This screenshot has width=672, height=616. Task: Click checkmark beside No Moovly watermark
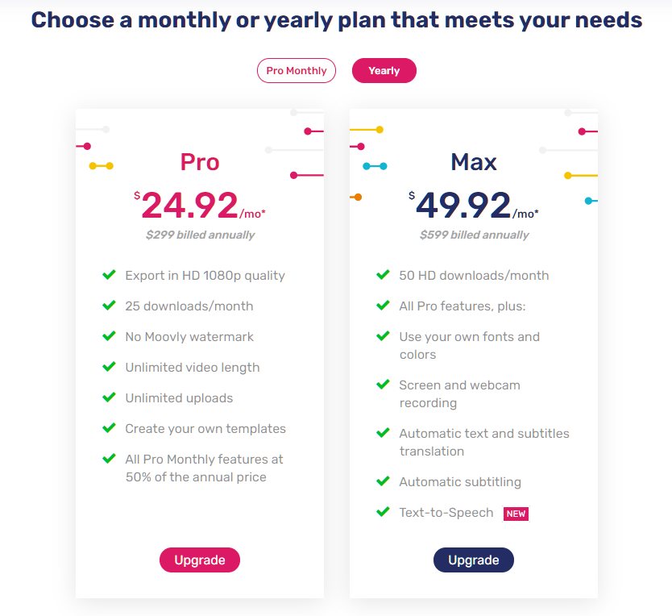109,336
